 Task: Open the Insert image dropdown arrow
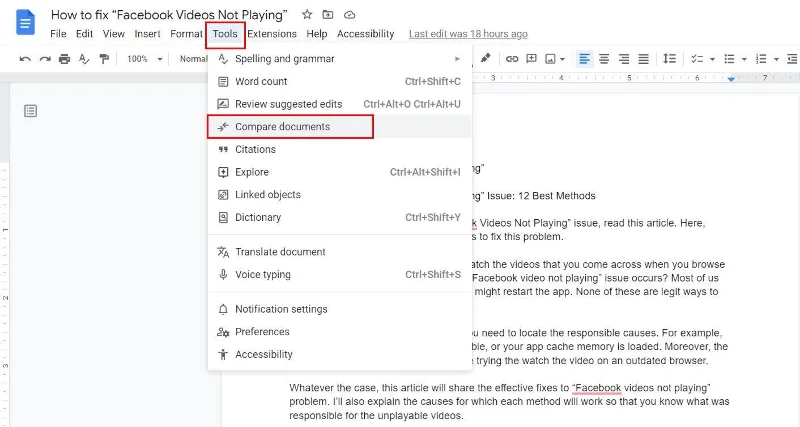pos(562,59)
